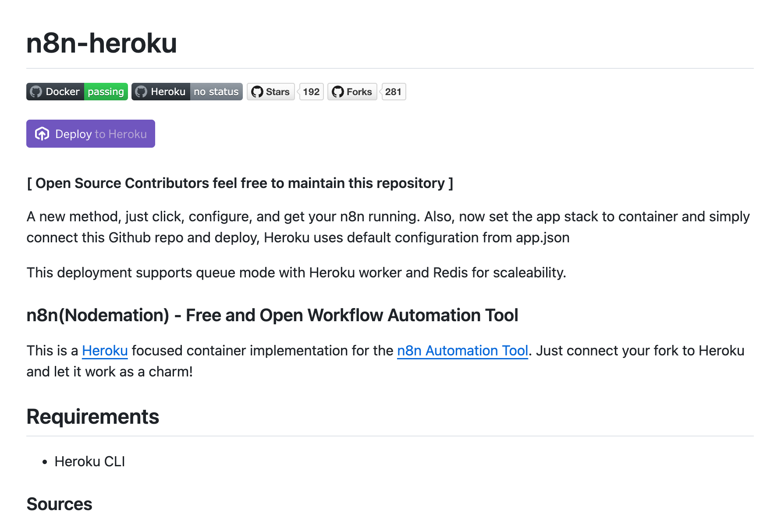Image resolution: width=781 pixels, height=532 pixels.
Task: Select the Heroku CLI list item
Action: point(89,461)
